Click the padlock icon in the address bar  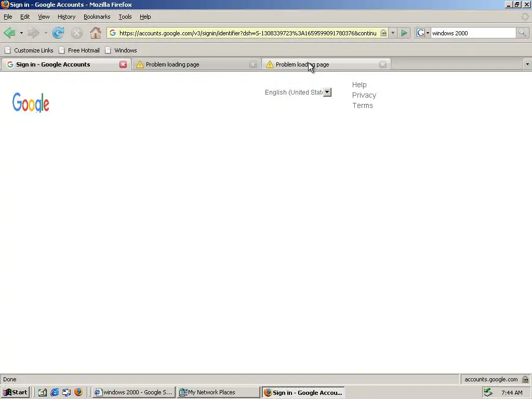click(383, 33)
